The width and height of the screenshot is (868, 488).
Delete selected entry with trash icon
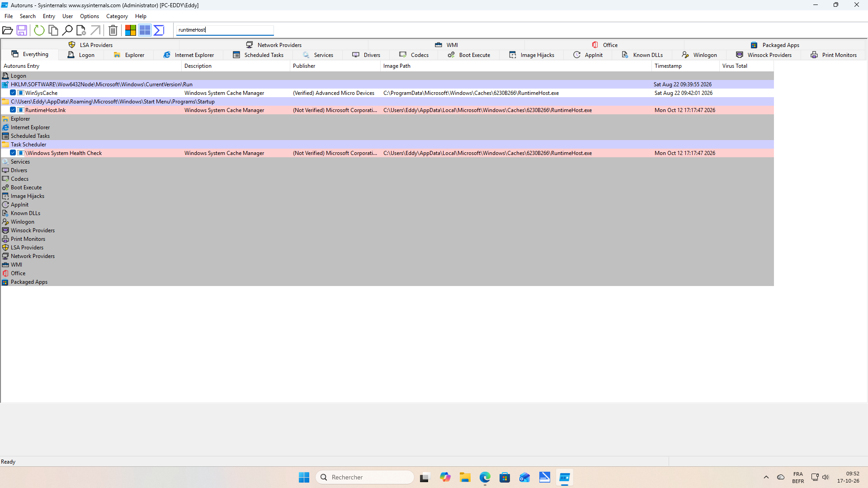(113, 30)
